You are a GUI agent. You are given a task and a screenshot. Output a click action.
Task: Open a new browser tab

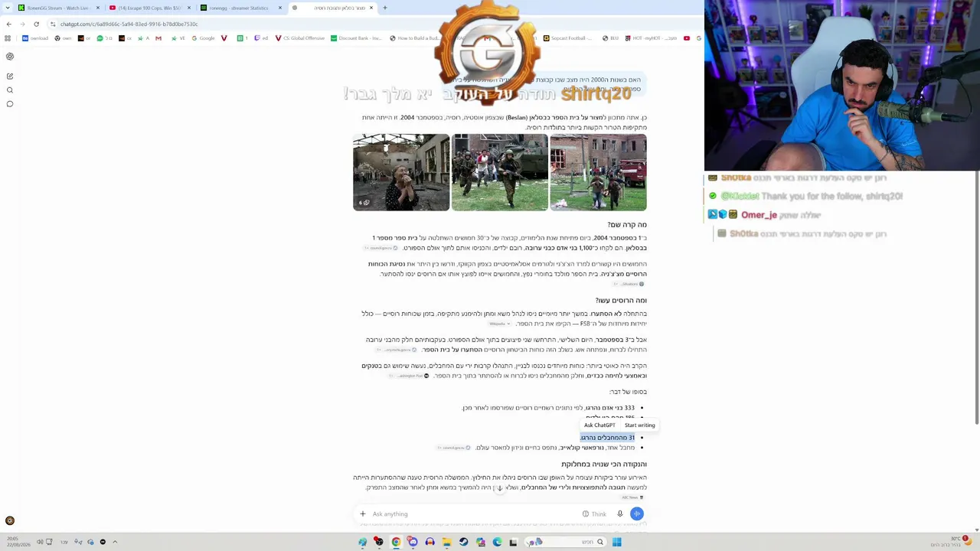[x=385, y=8]
